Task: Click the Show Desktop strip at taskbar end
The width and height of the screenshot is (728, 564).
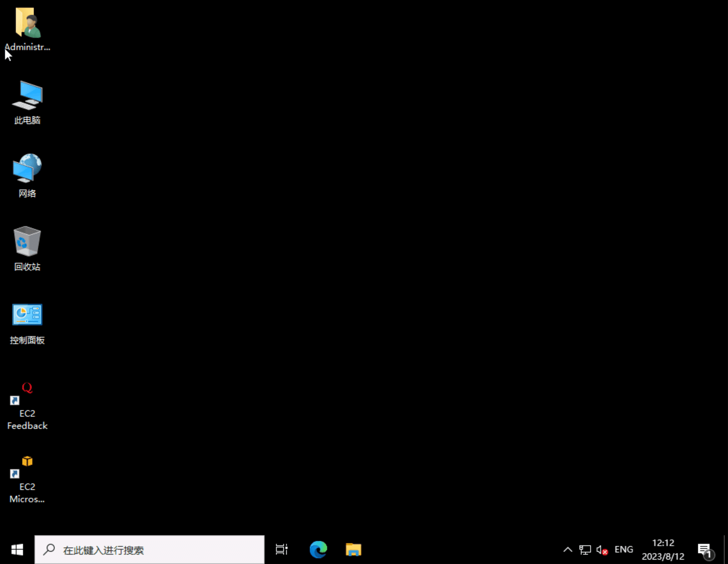Action: (x=726, y=550)
